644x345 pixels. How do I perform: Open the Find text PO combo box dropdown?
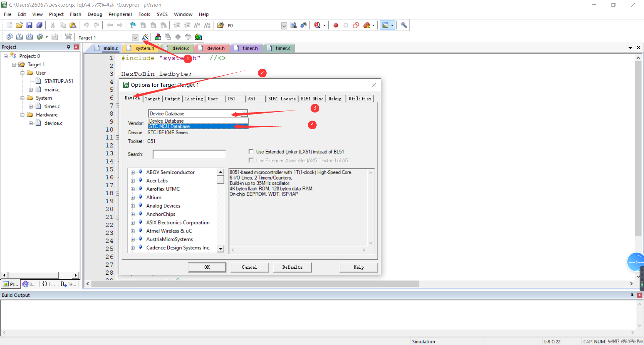284,26
